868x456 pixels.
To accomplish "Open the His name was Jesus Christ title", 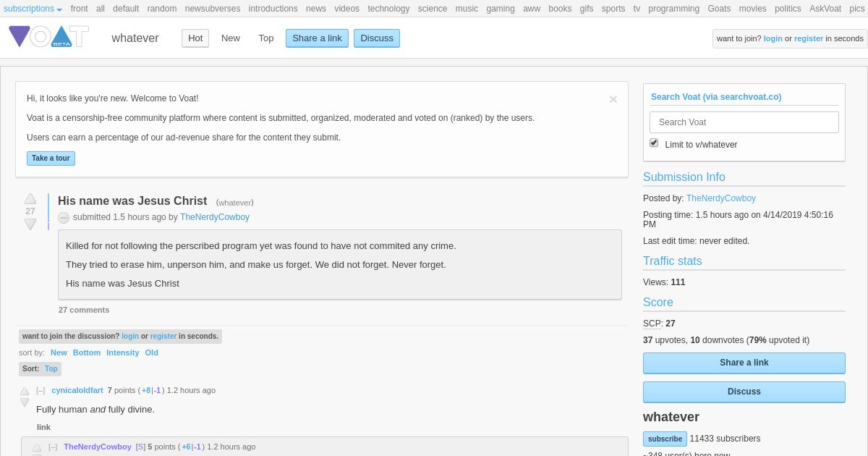I will tap(132, 201).
